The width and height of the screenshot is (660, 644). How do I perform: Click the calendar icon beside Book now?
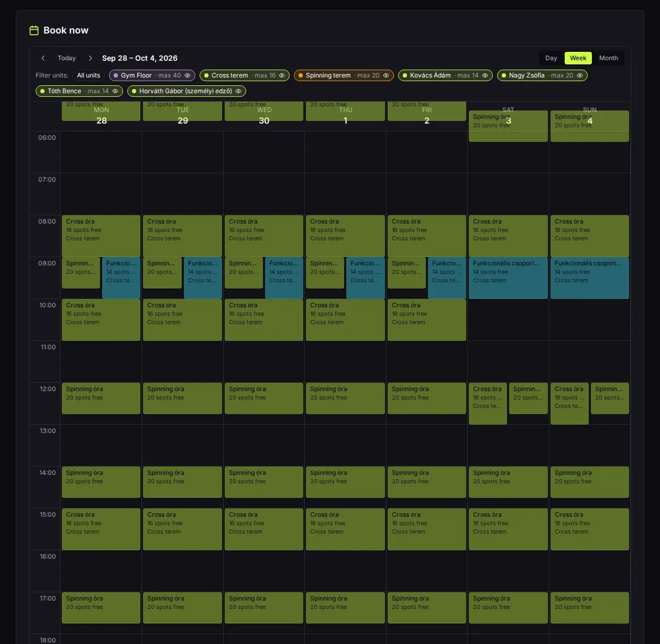34,30
